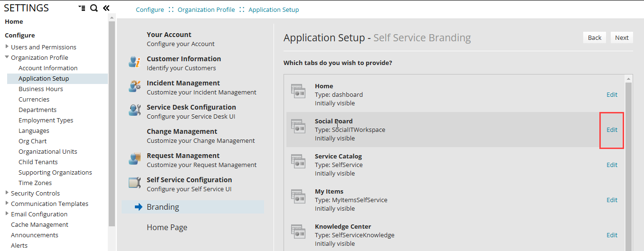Click Edit for the Social Board tab
The height and width of the screenshot is (251, 644).
point(612,130)
